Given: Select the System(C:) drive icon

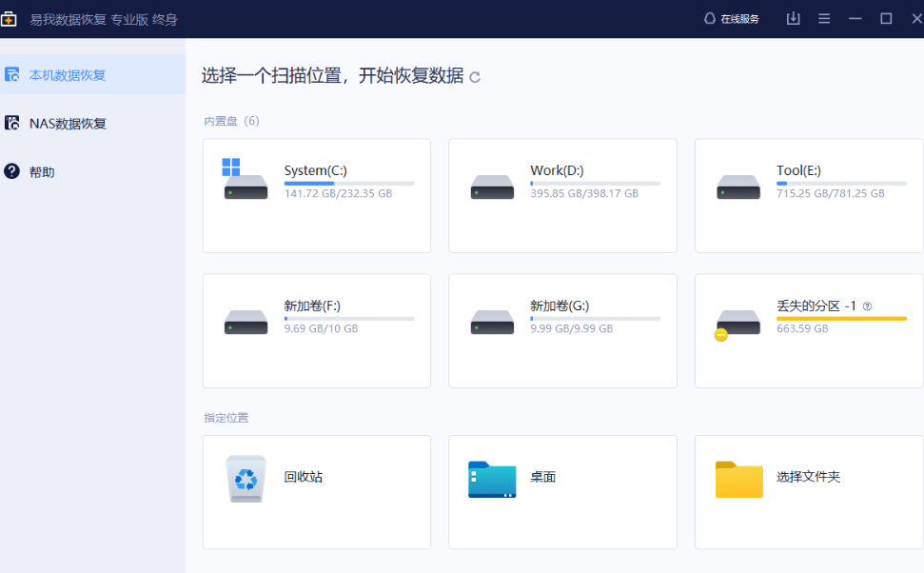Looking at the screenshot, I should [246, 183].
